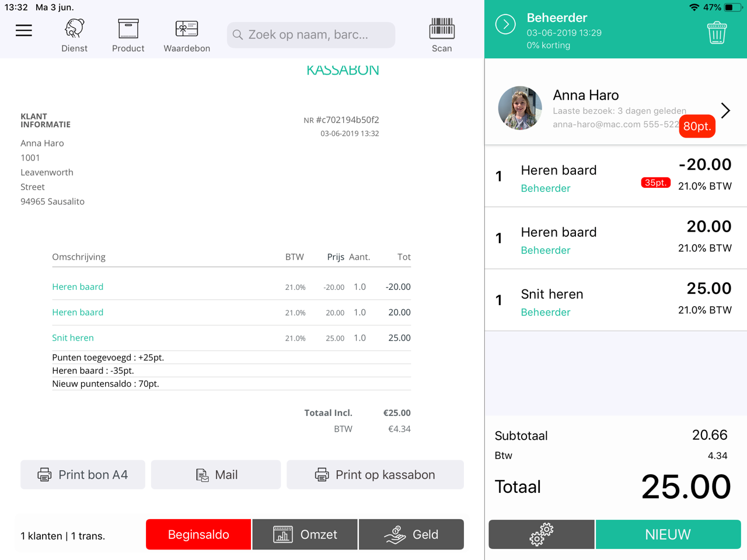Click 'Punten toegevoegd : +25pt.' line
This screenshot has width=747, height=560.
click(108, 358)
